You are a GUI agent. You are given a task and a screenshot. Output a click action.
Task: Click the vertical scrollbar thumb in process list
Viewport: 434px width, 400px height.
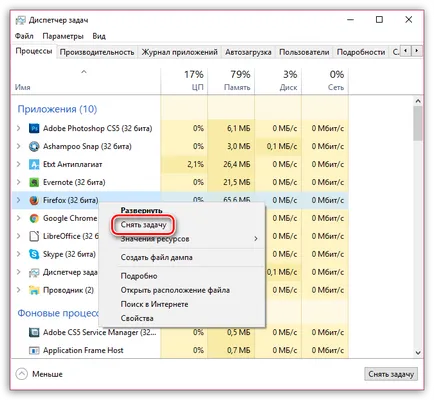(418, 123)
